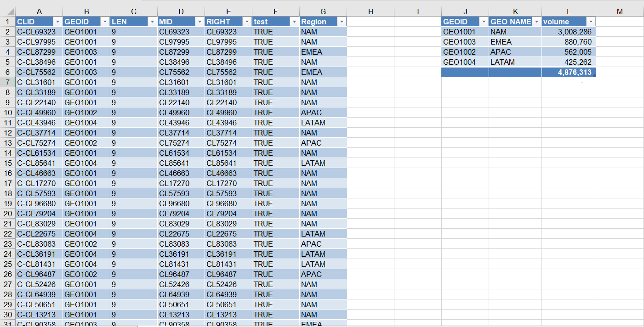Click volume cell 425,262
This screenshot has width=644, height=327.
point(569,62)
